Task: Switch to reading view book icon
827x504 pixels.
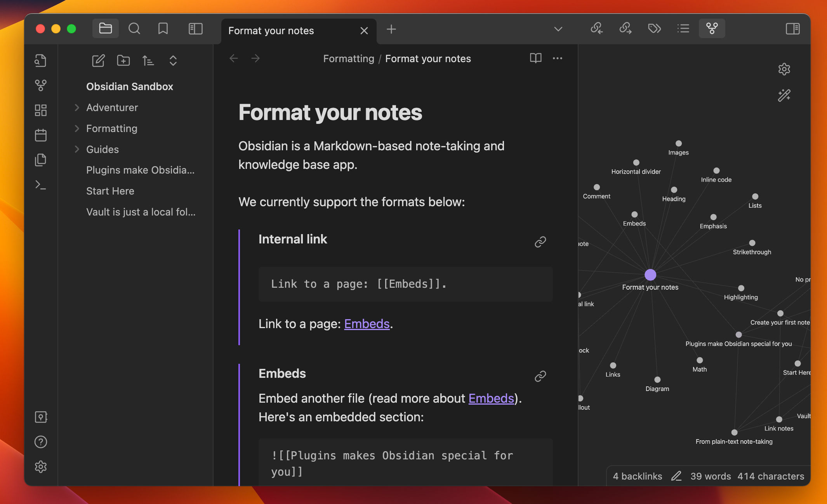Action: click(536, 58)
